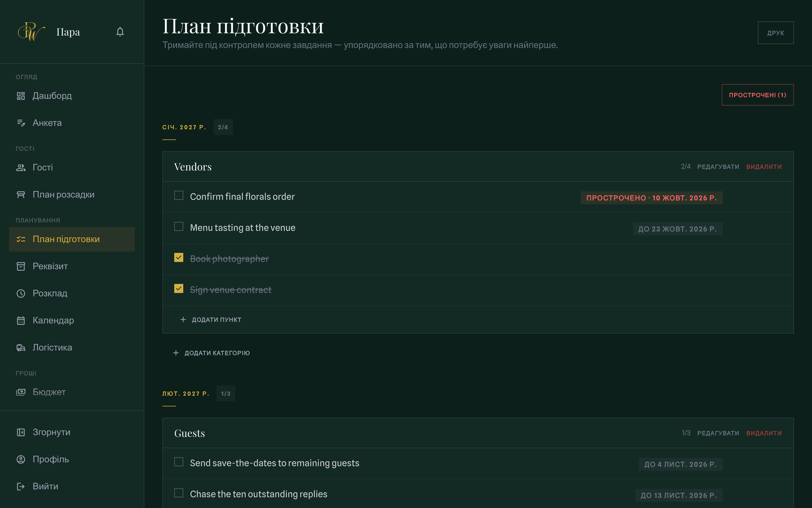The image size is (812, 508).
Task: Navigate to Бюджет label
Action: (49, 392)
